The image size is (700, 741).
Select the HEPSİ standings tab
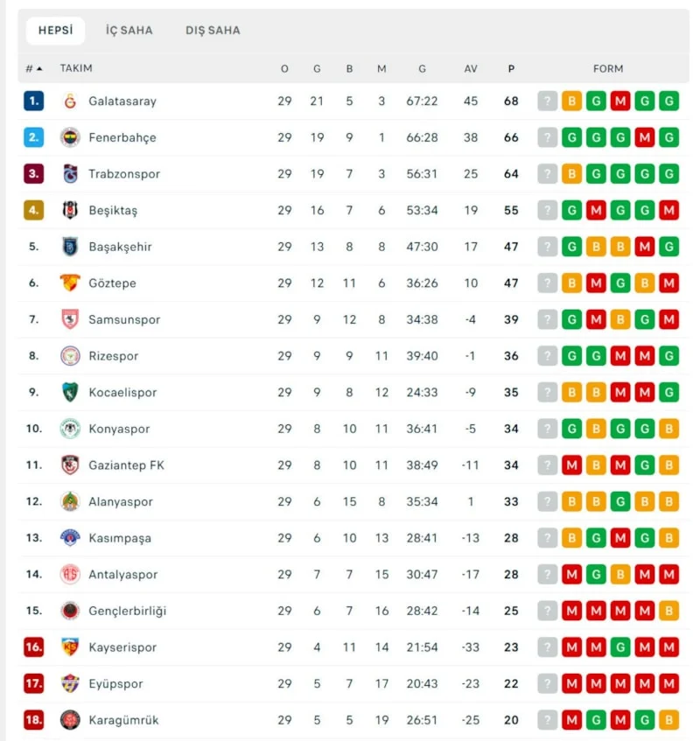coord(55,31)
